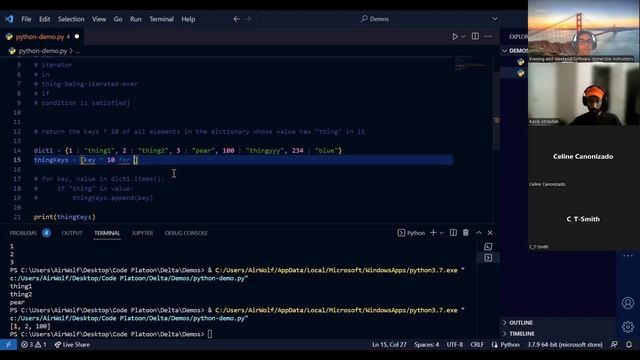Viewport: 640px width, 360px height.
Task: Select the C T-Smith participant tile
Action: click(584, 219)
